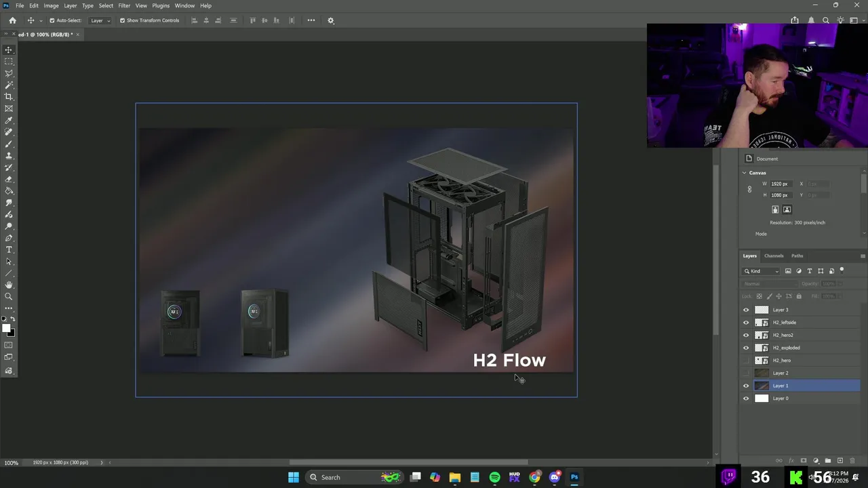868x488 pixels.
Task: Open the three-dots align options in options bar
Action: pyautogui.click(x=311, y=20)
